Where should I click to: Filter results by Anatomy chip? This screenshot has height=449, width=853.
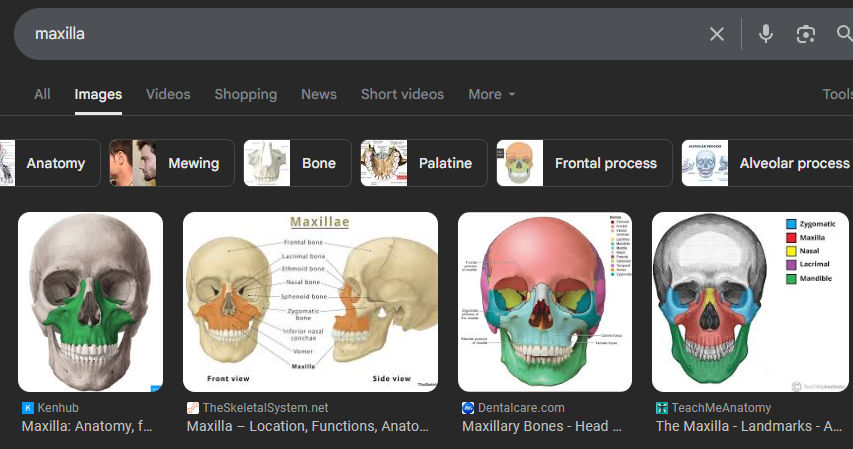coord(50,163)
